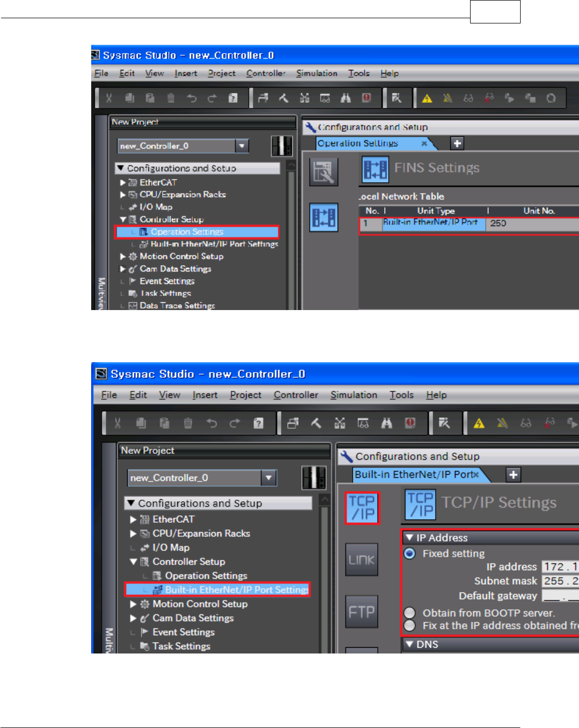Viewport: 579px width, 728px height.
Task: Click the Default gateway field
Action: [560, 596]
